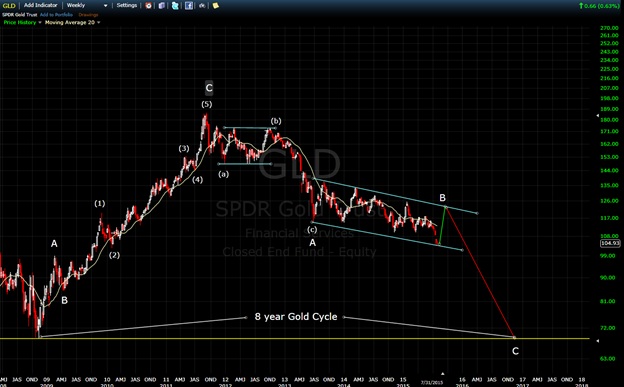
Task: Click the yellow horizontal support line
Action: (x=294, y=339)
